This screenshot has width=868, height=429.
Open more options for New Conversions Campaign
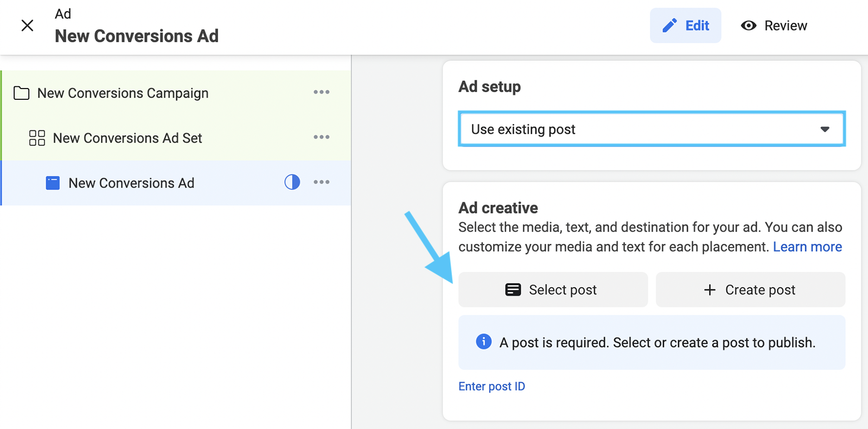pyautogui.click(x=322, y=92)
